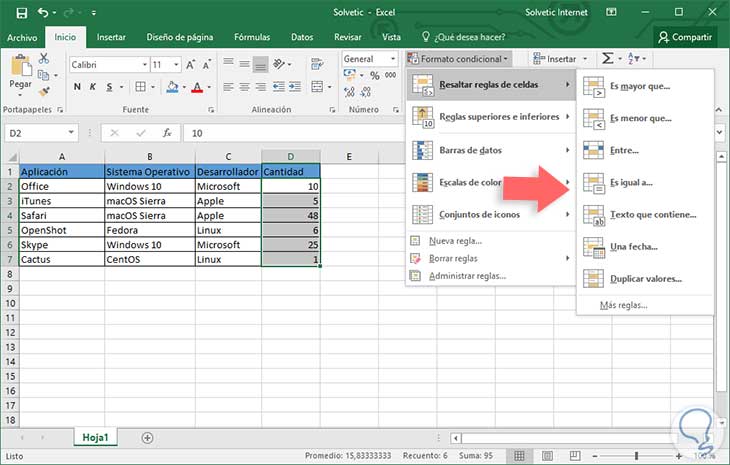Align cell text right
This screenshot has height=465, width=730.
pyautogui.click(x=261, y=87)
